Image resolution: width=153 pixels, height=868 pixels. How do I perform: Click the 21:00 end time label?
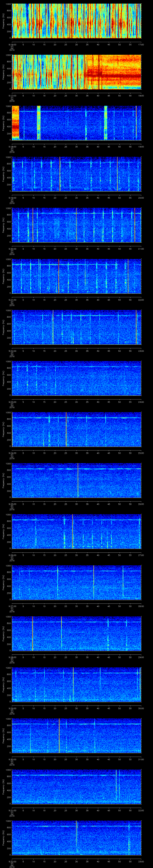click(141, 249)
